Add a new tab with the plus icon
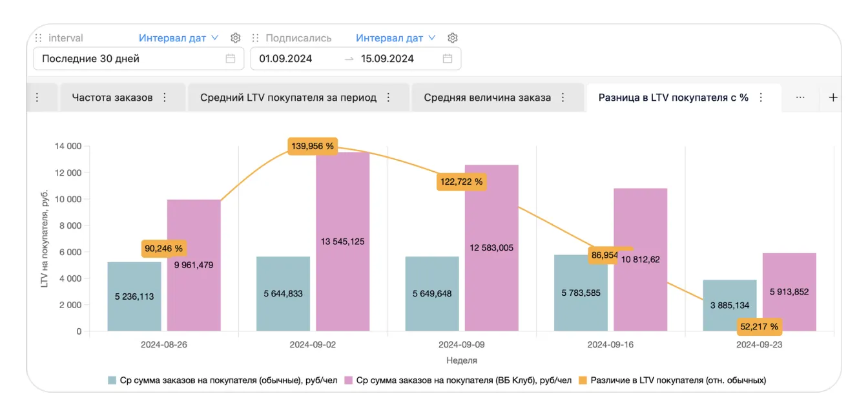The height and width of the screenshot is (416, 868). pyautogui.click(x=833, y=98)
